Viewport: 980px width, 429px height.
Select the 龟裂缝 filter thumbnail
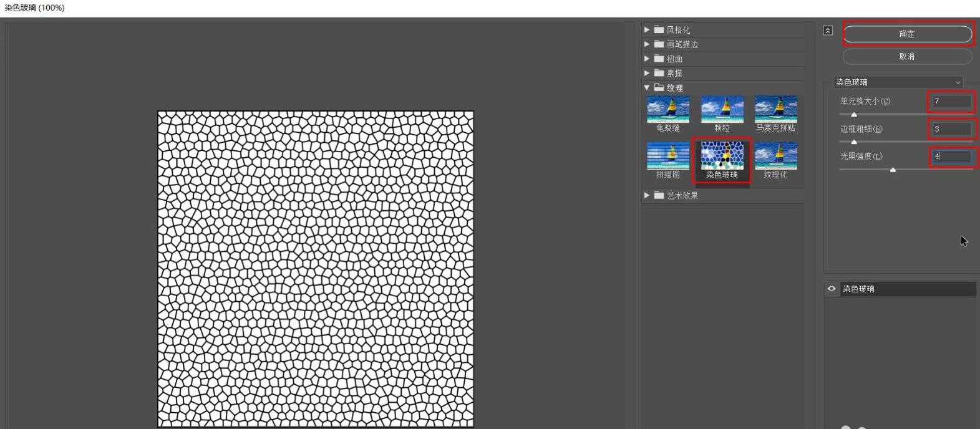668,110
